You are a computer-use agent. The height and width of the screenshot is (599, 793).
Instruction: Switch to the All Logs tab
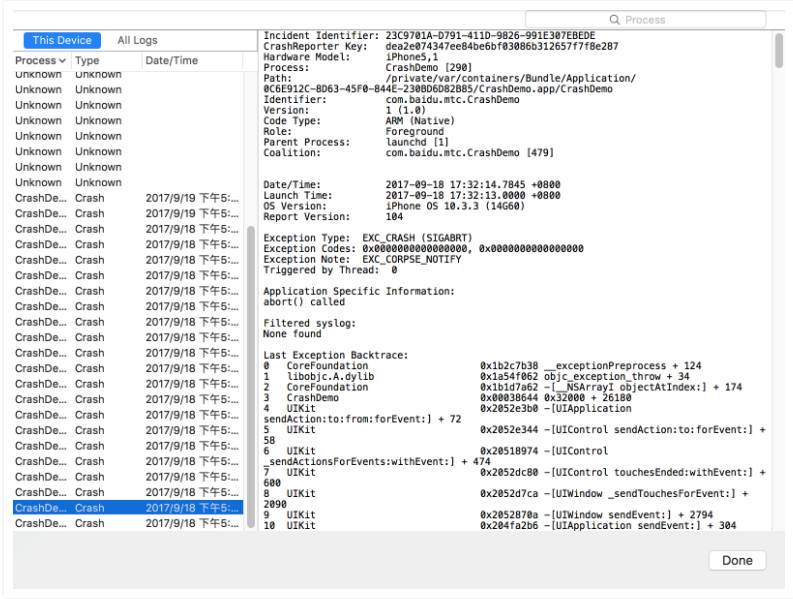(x=137, y=40)
